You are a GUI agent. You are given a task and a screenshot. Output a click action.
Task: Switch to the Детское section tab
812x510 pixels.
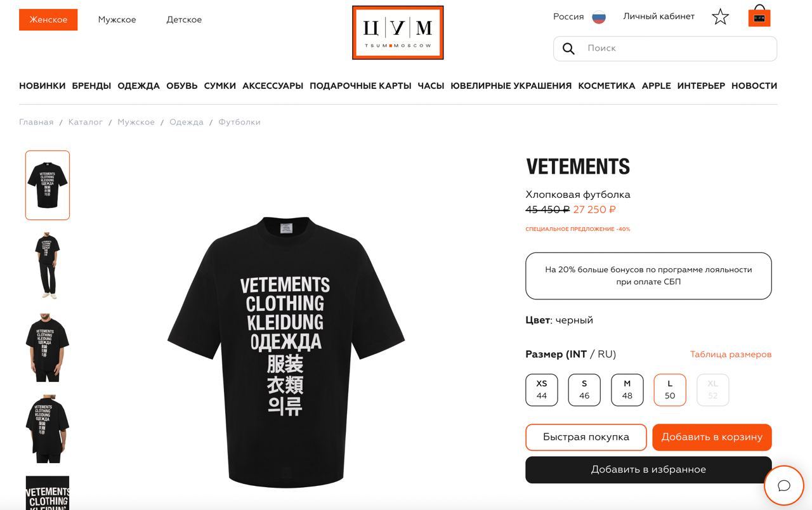[184, 20]
